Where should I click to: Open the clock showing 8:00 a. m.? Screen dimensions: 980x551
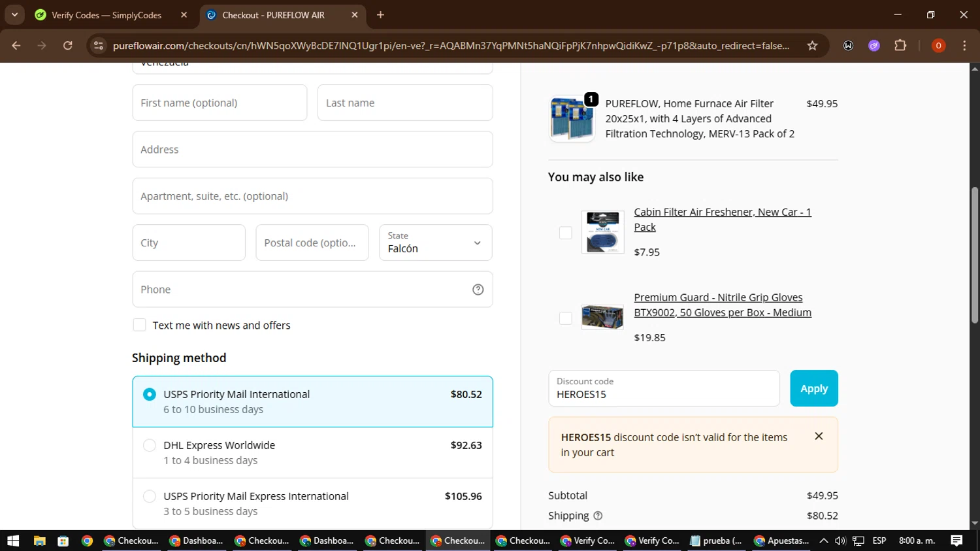coord(917,541)
